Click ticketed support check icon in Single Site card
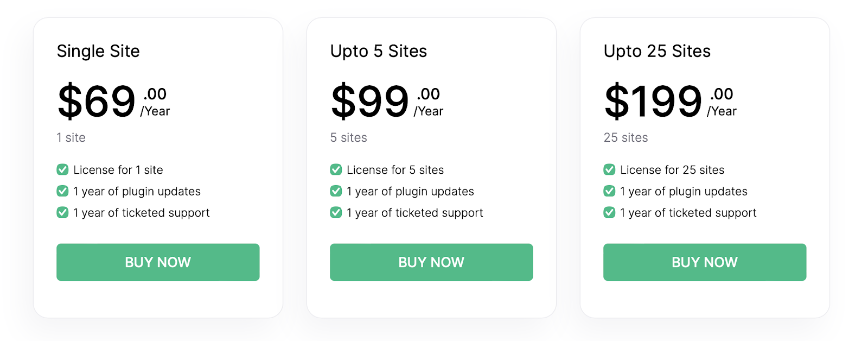868x341 pixels. [x=62, y=212]
